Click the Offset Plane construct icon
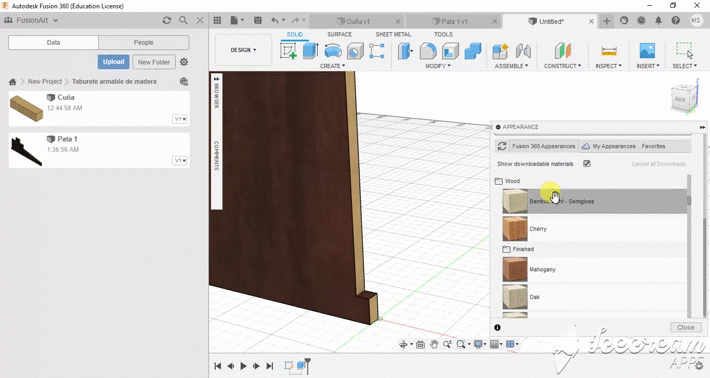 [x=563, y=51]
